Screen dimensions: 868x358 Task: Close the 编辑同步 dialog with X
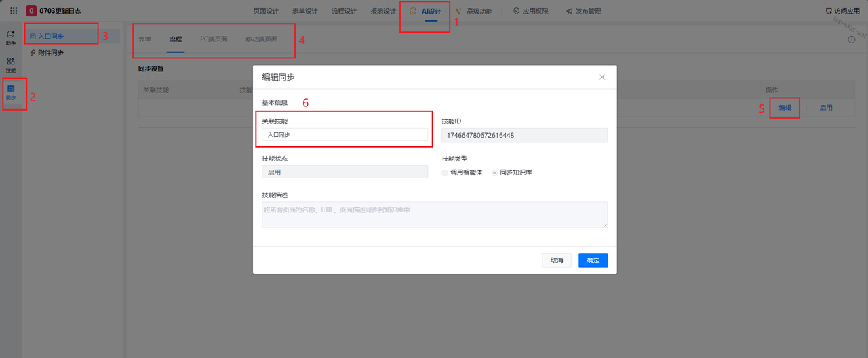pyautogui.click(x=602, y=77)
